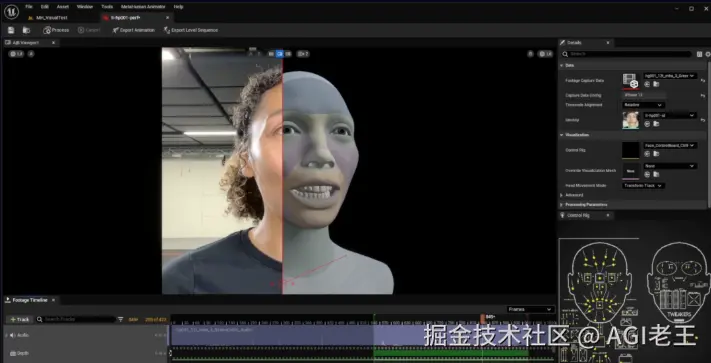Open Details property matrix grid icon
This screenshot has height=363, width=711.
pyautogui.click(x=699, y=54)
